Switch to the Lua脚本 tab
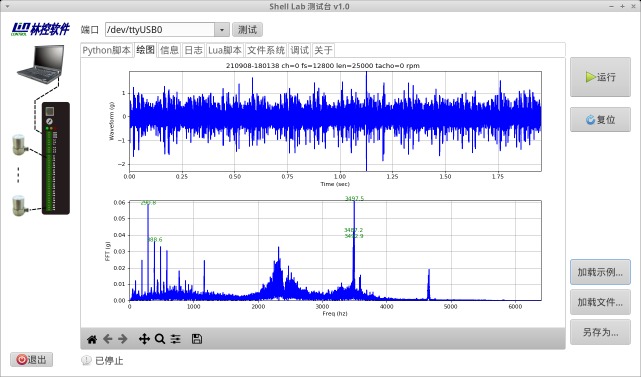Image resolution: width=641 pixels, height=377 pixels. coord(225,50)
